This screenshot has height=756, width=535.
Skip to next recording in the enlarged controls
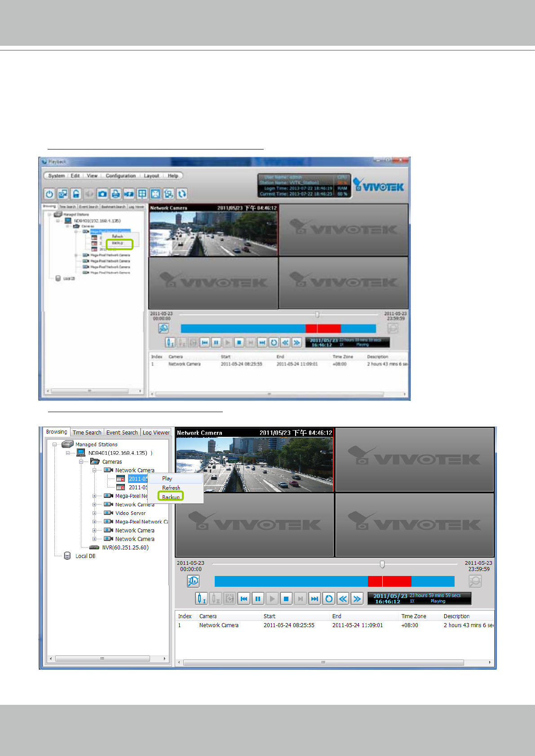(315, 598)
